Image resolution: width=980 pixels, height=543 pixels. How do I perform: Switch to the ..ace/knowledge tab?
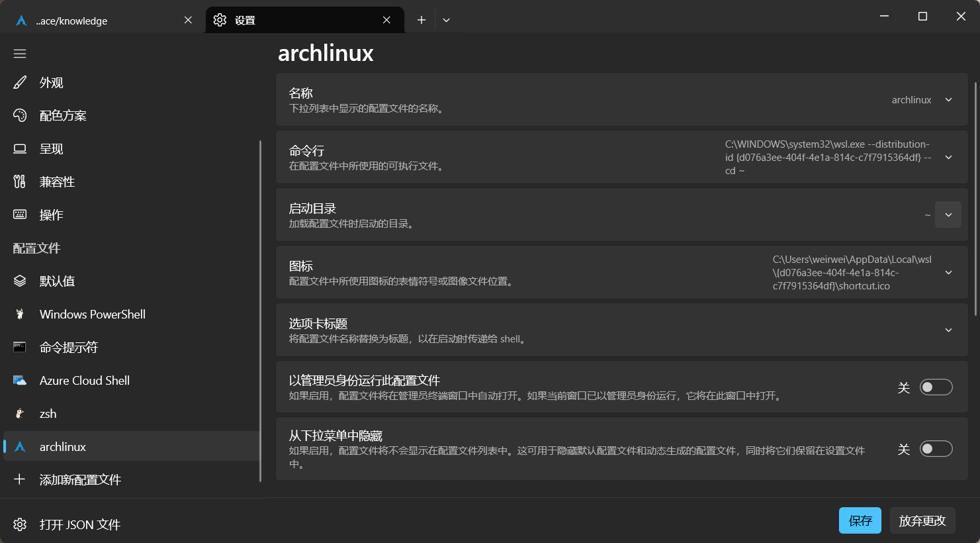tap(99, 21)
